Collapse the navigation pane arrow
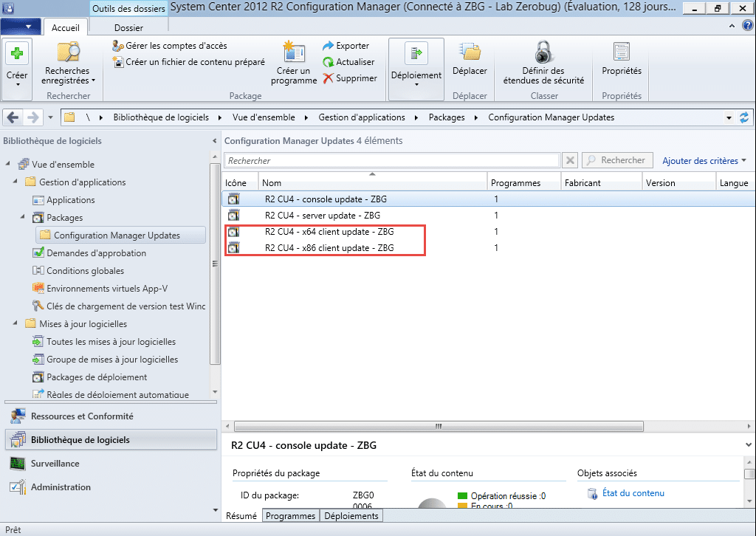This screenshot has height=536, width=756. click(215, 141)
